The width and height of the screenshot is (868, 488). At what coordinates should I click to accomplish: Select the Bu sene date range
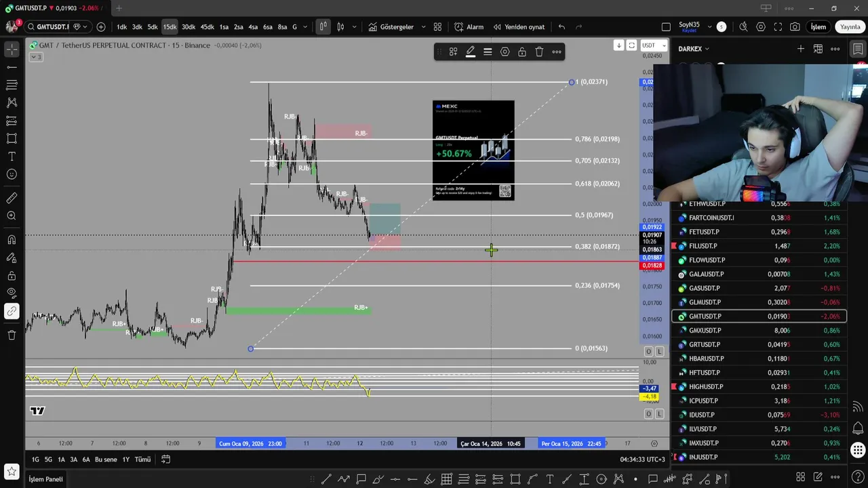(x=106, y=460)
